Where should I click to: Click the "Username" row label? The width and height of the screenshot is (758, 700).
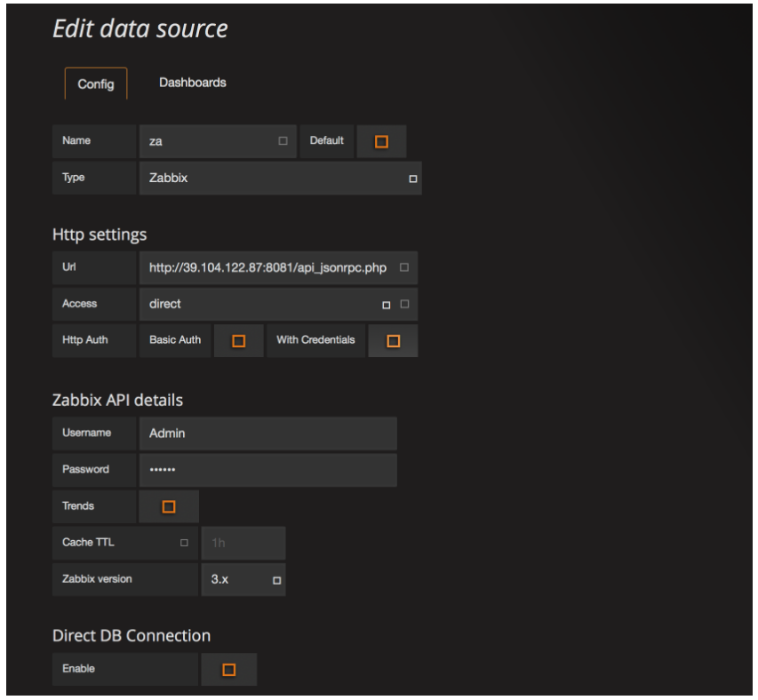click(86, 433)
